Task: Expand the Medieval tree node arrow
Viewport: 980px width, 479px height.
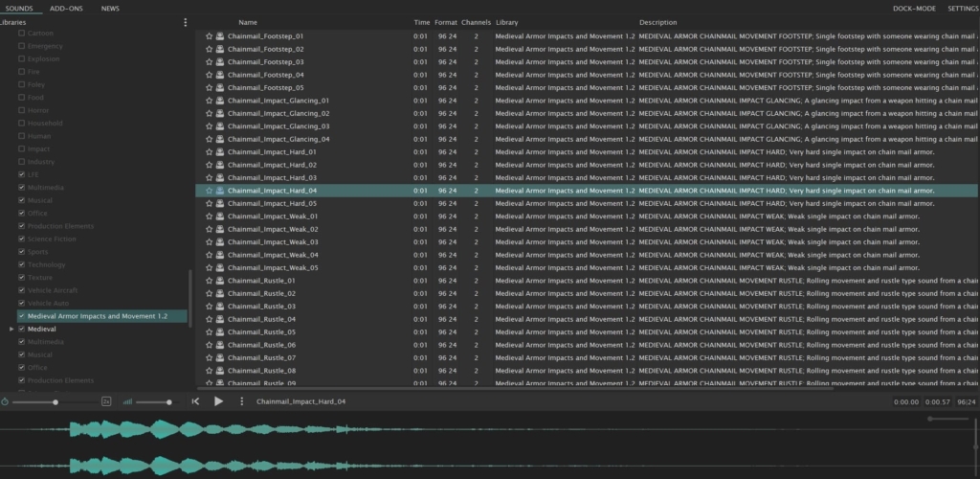Action: click(x=11, y=329)
